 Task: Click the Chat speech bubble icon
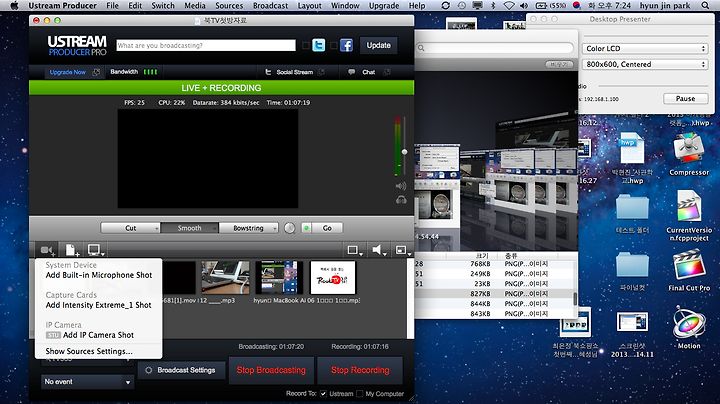point(352,72)
